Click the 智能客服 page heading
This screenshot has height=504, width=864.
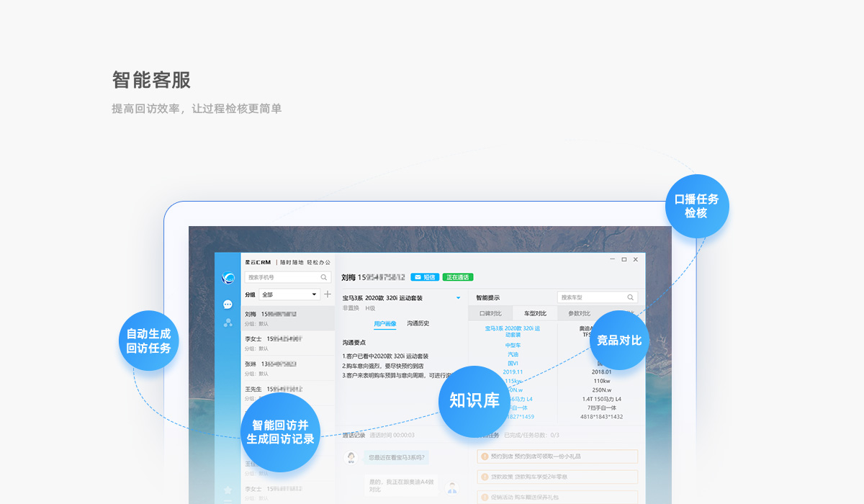coord(151,80)
